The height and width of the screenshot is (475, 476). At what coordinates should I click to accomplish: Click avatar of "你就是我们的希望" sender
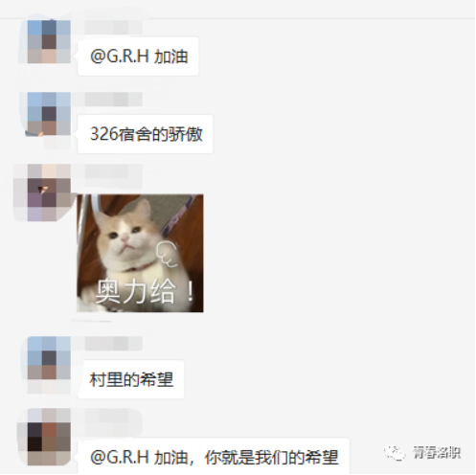(x=49, y=437)
